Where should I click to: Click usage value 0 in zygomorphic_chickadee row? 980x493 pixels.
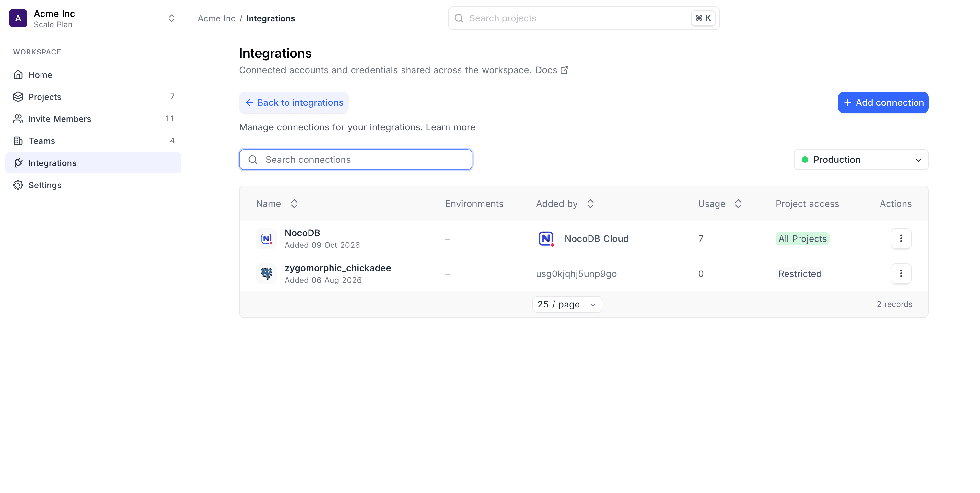[701, 274]
